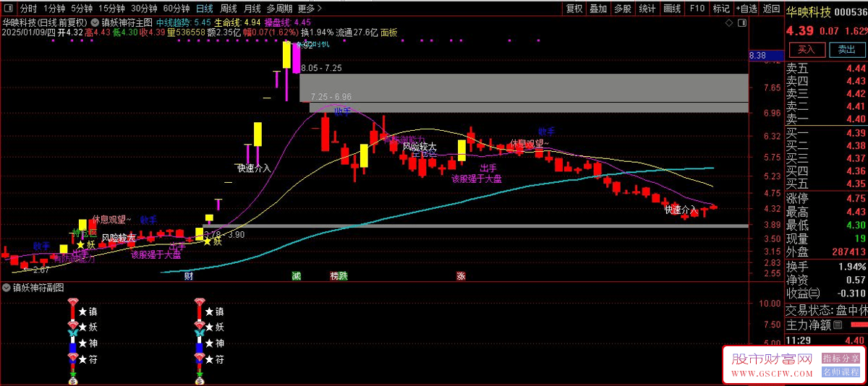Switch to the 月线 monthly tab
868x386 pixels.
(252, 9)
